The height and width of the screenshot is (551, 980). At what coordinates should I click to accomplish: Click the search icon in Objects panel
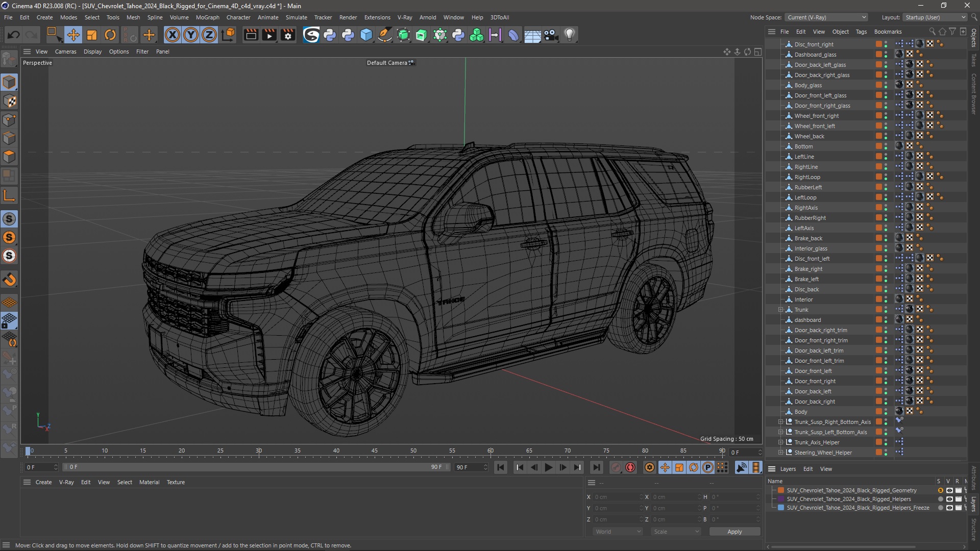[x=932, y=32]
